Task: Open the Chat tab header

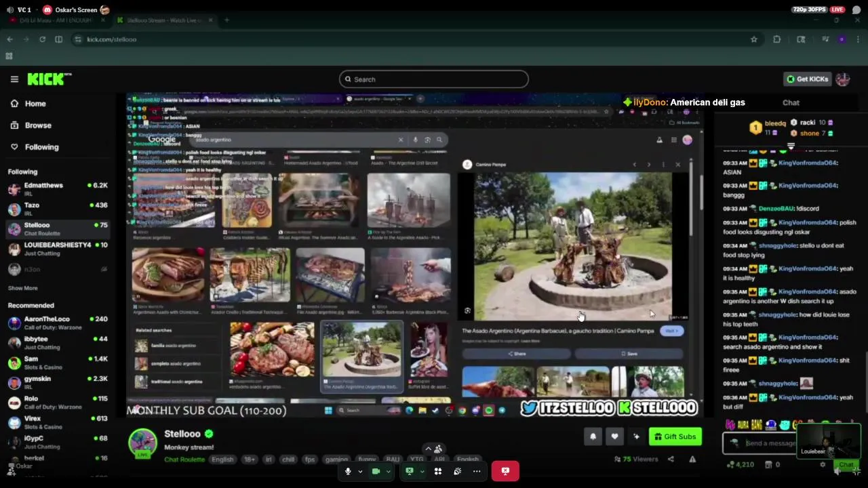Action: (x=791, y=103)
